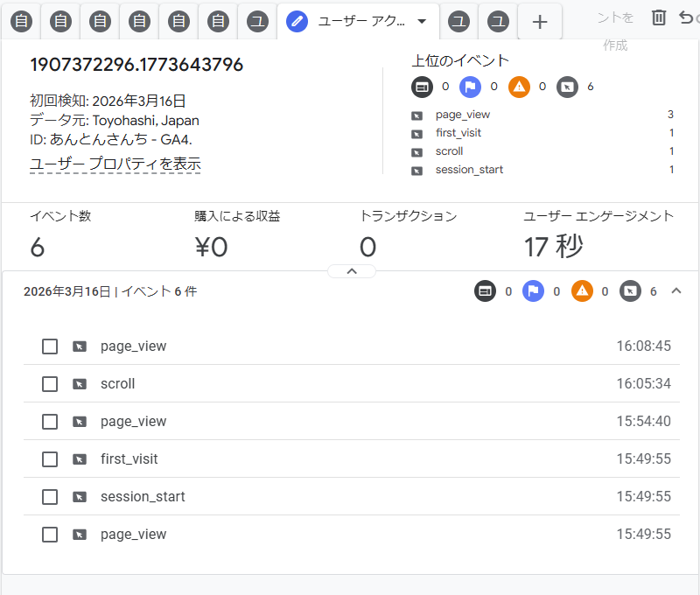Select the session_start event checkbox
This screenshot has height=595, width=700.
(50, 497)
